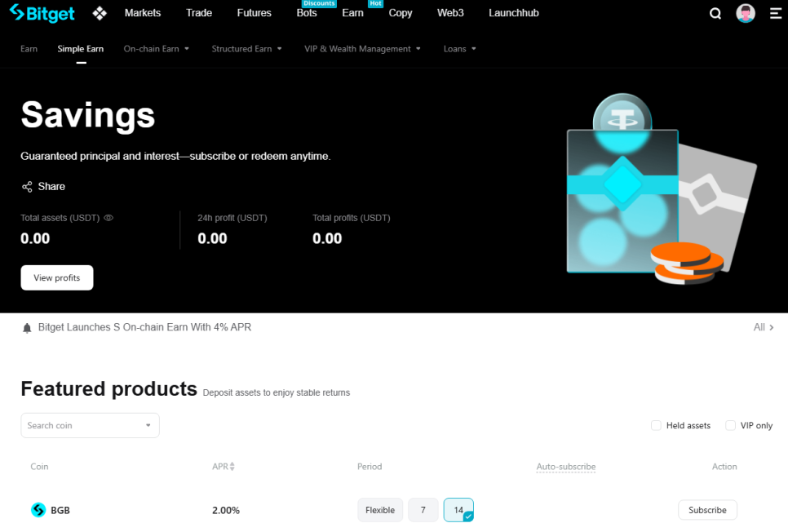Screen dimensions: 788x532
Task: Open the user avatar profile
Action: point(746,13)
